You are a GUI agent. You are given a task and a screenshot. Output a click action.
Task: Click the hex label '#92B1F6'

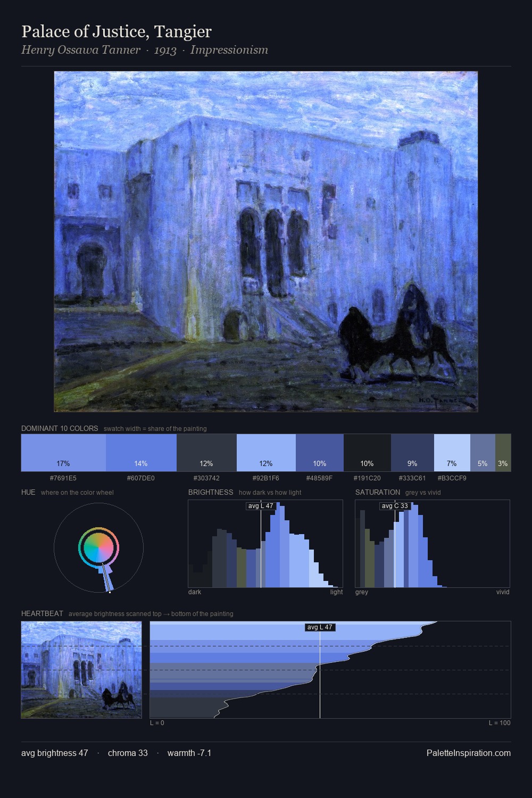[266, 478]
